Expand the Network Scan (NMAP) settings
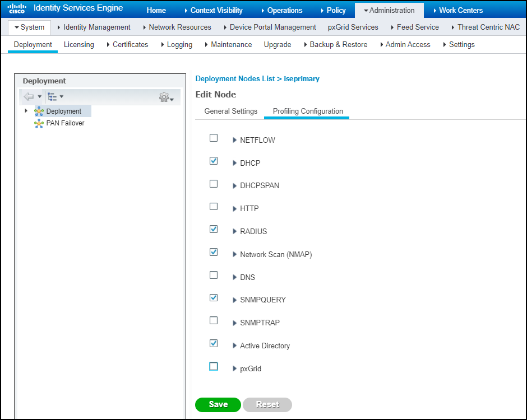The width and height of the screenshot is (527, 420). tap(235, 254)
